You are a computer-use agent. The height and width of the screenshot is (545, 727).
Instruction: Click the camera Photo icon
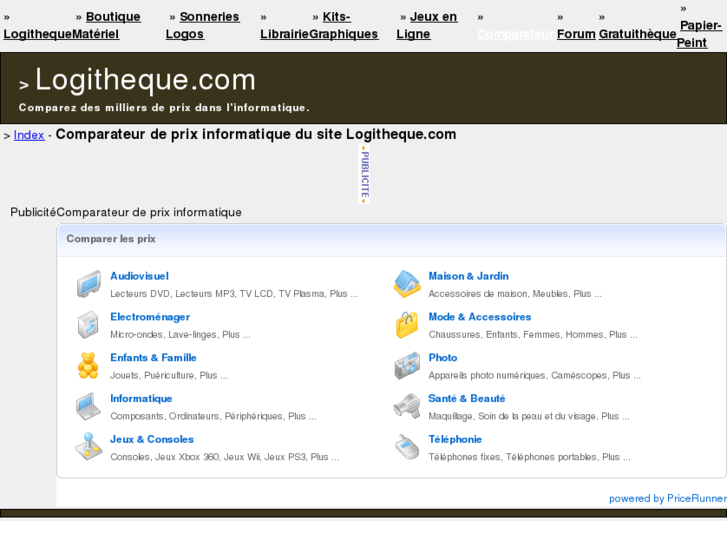(407, 365)
